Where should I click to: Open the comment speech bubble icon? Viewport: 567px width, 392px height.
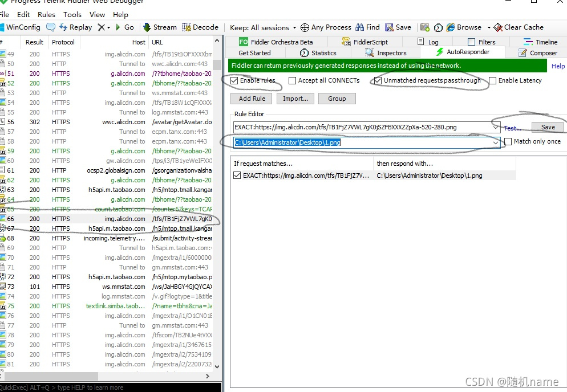point(51,27)
